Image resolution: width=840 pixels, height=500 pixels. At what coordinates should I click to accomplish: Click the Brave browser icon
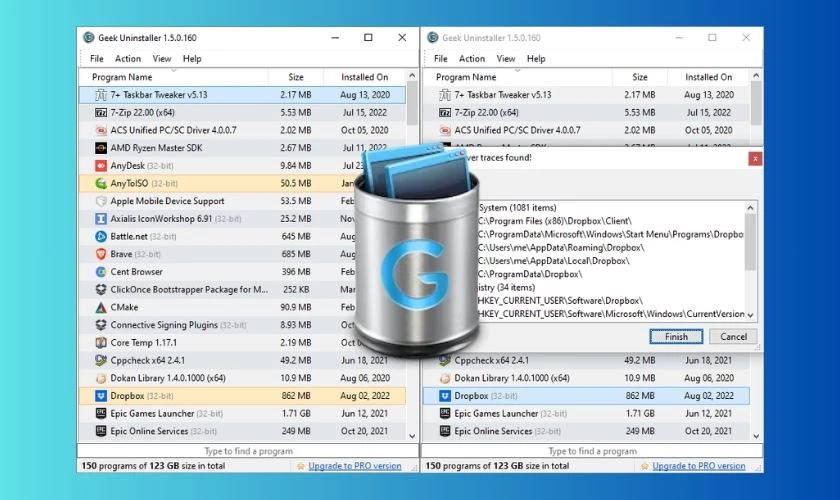[x=101, y=254]
